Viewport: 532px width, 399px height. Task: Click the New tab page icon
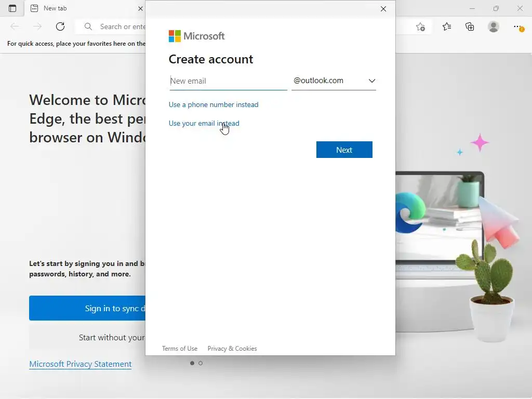[34, 8]
